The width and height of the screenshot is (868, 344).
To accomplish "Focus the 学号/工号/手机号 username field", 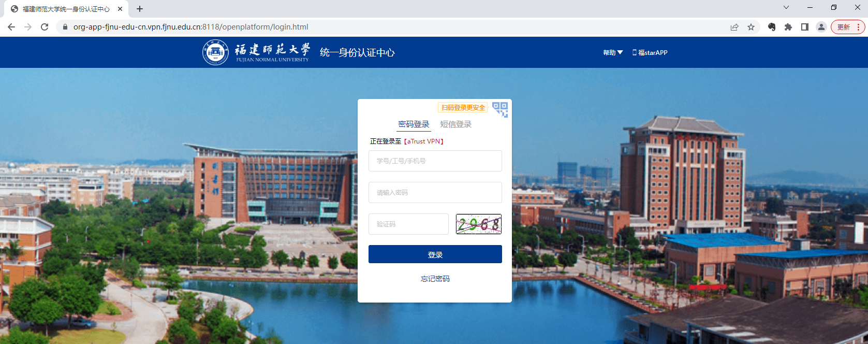I will (435, 161).
